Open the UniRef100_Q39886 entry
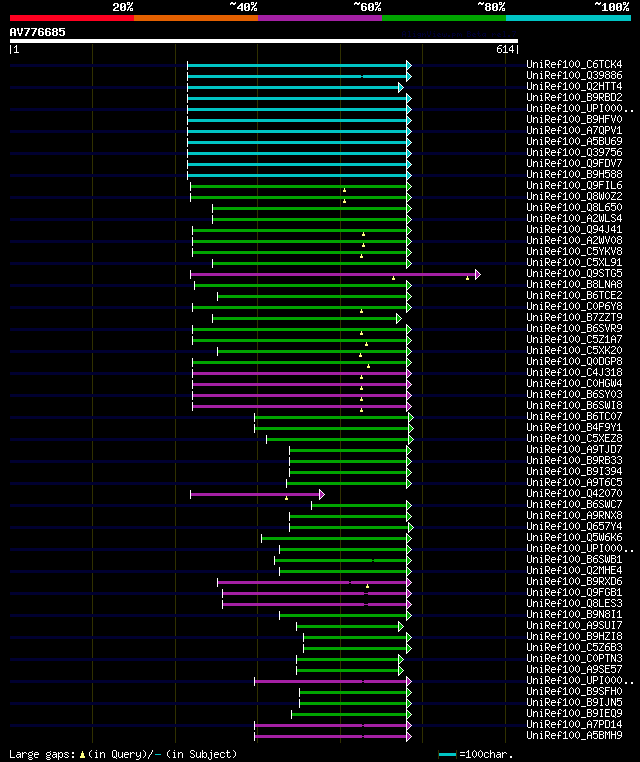 click(x=574, y=76)
